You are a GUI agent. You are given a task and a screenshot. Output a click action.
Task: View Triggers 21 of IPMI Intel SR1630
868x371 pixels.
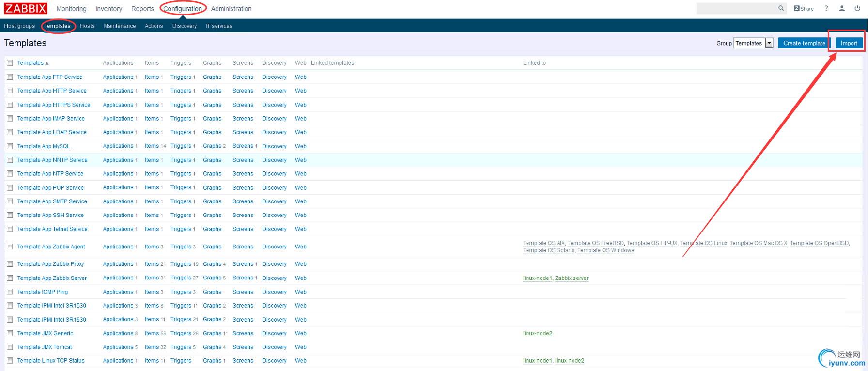(181, 320)
